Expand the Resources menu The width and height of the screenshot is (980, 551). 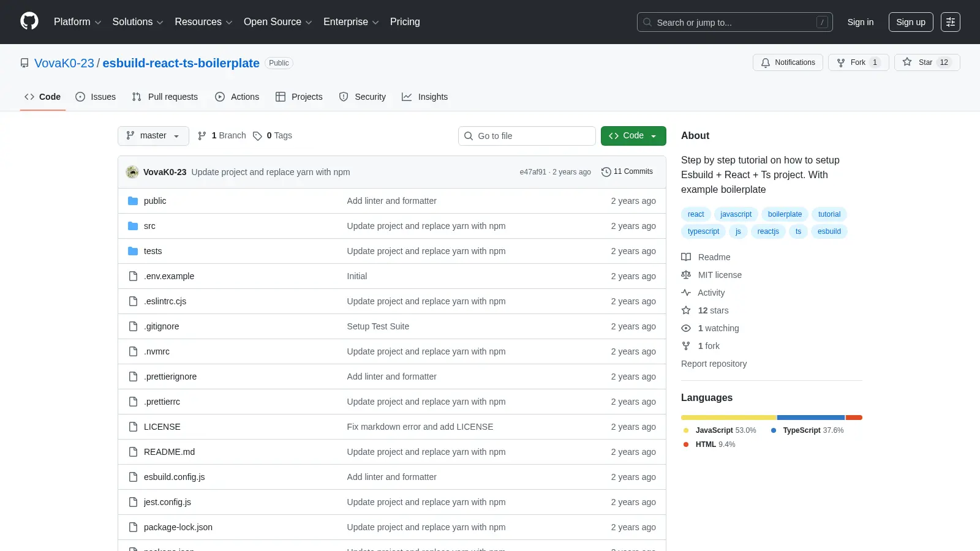coord(203,22)
